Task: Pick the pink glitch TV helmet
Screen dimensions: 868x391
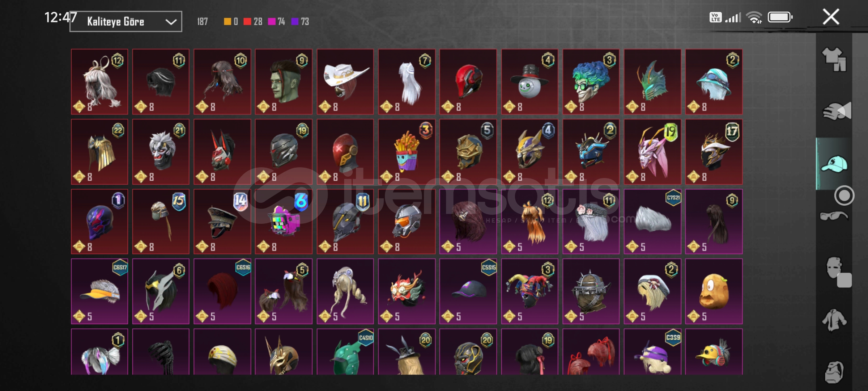Action: point(284,222)
